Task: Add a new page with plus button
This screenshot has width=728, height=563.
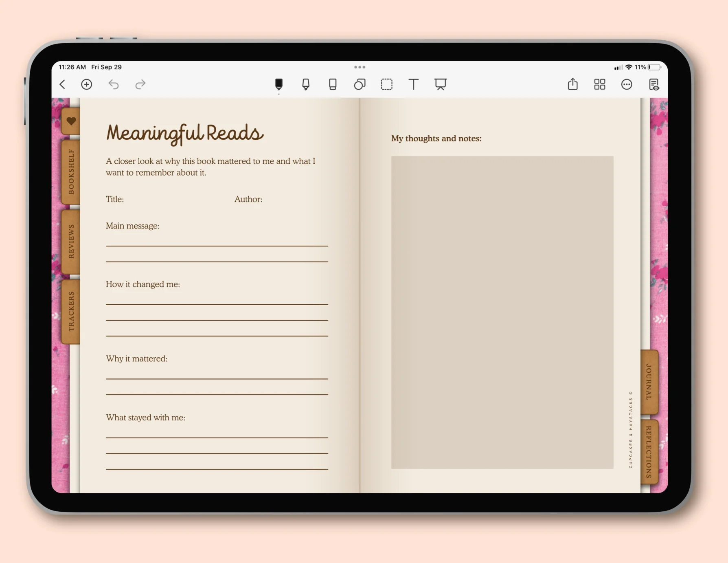Action: tap(86, 84)
